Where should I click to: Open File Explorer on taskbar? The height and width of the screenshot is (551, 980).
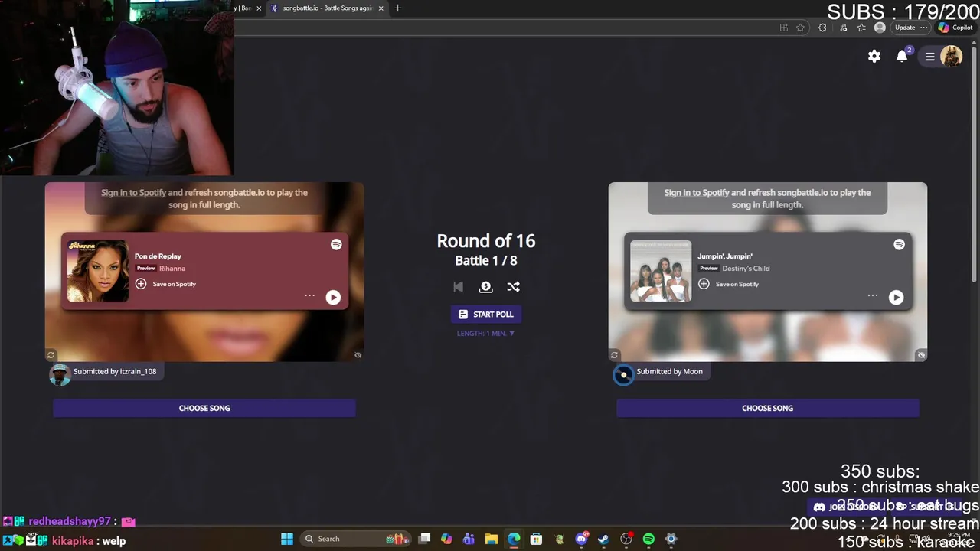[x=491, y=539]
